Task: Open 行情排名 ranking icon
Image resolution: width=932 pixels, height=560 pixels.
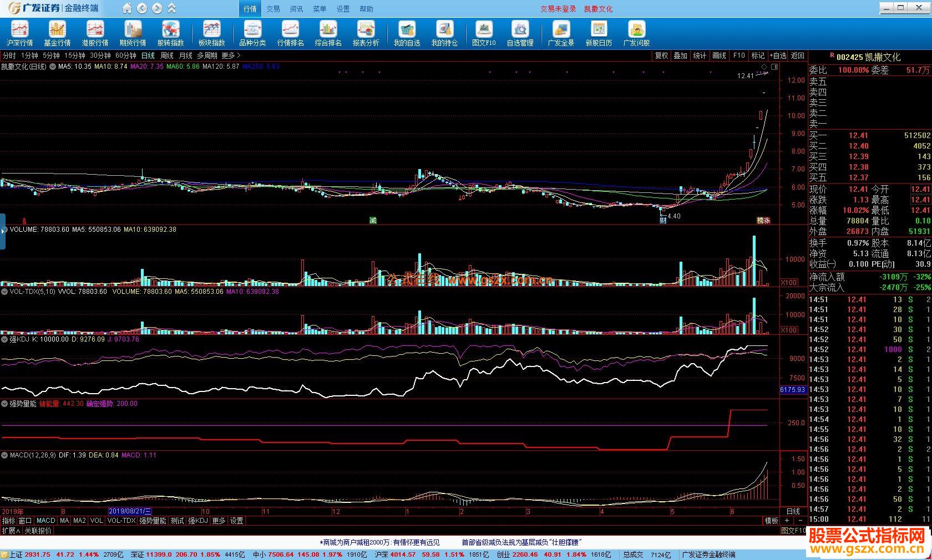Action: (x=290, y=33)
